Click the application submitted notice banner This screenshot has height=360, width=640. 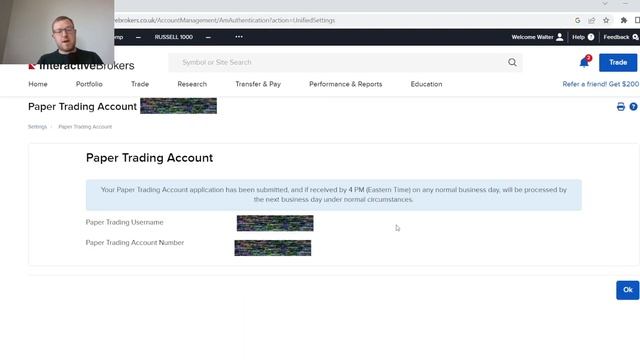[333, 195]
